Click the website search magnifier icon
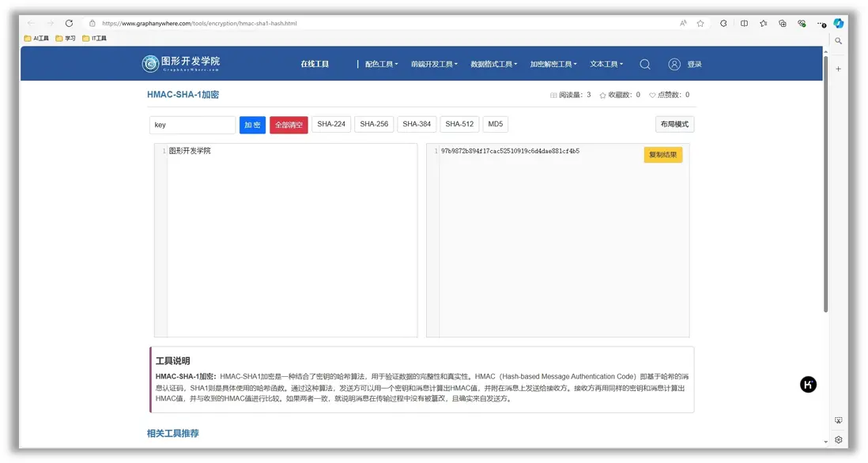 (645, 64)
